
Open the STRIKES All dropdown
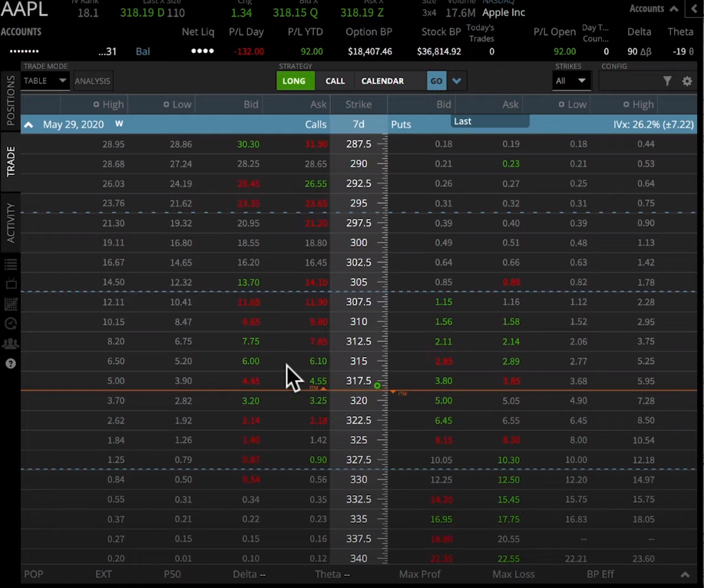coord(570,81)
